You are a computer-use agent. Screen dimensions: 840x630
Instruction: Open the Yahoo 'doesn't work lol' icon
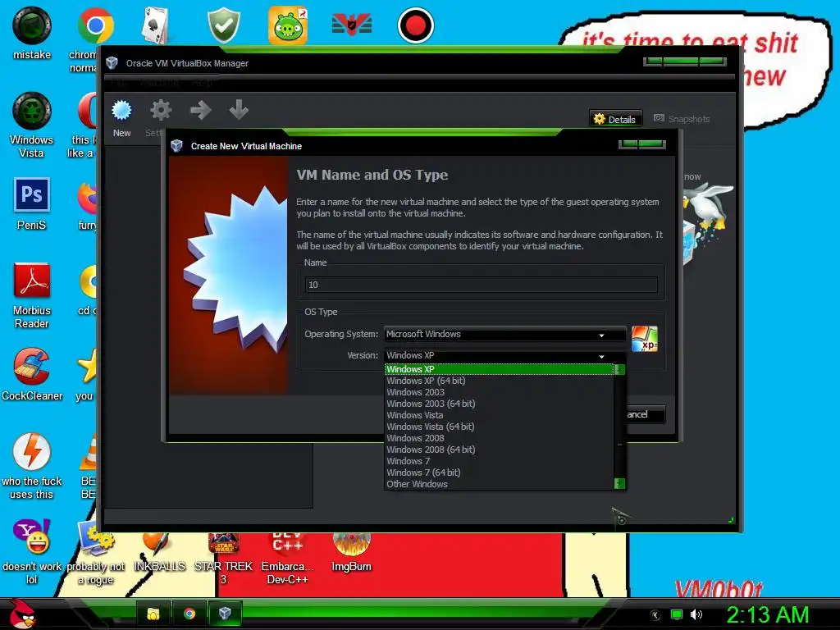tap(32, 536)
